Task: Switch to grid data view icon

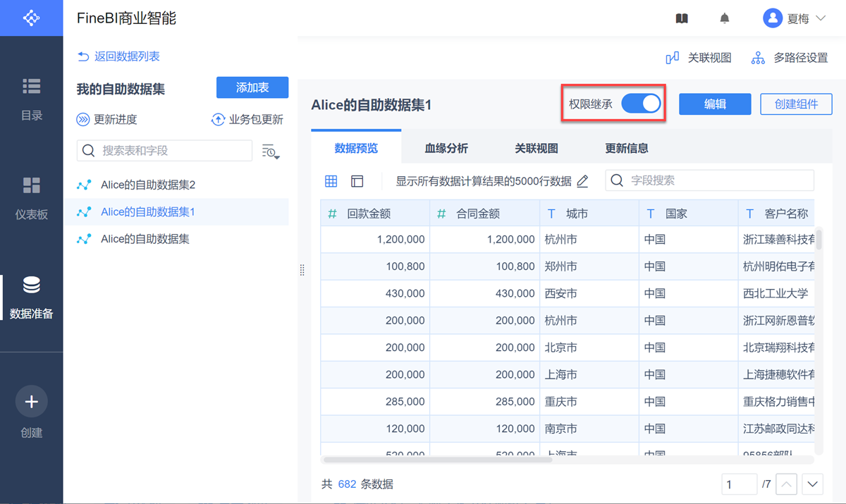Action: 331,181
